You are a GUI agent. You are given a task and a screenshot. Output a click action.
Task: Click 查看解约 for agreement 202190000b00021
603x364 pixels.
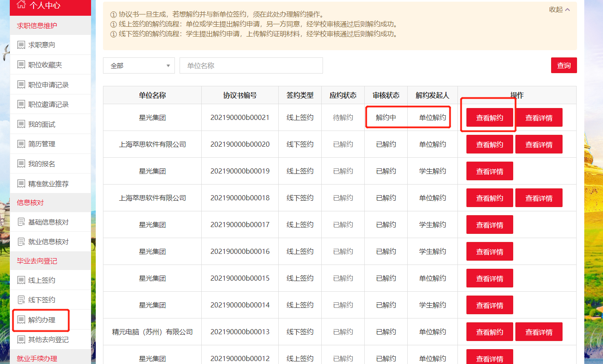(x=489, y=118)
